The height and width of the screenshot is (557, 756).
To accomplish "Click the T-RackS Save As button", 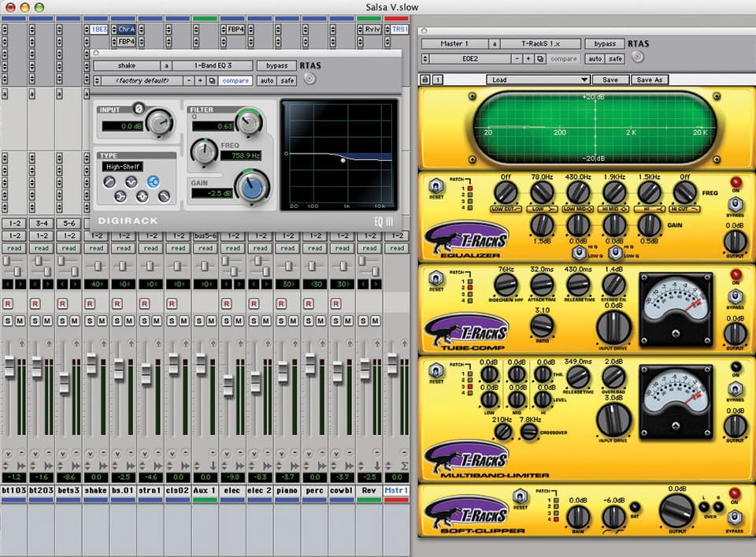I will (x=650, y=80).
